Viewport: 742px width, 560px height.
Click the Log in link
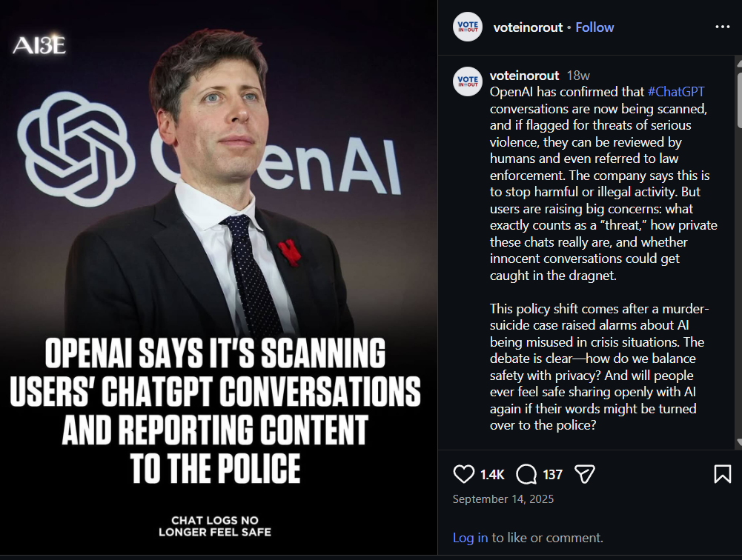click(x=470, y=538)
